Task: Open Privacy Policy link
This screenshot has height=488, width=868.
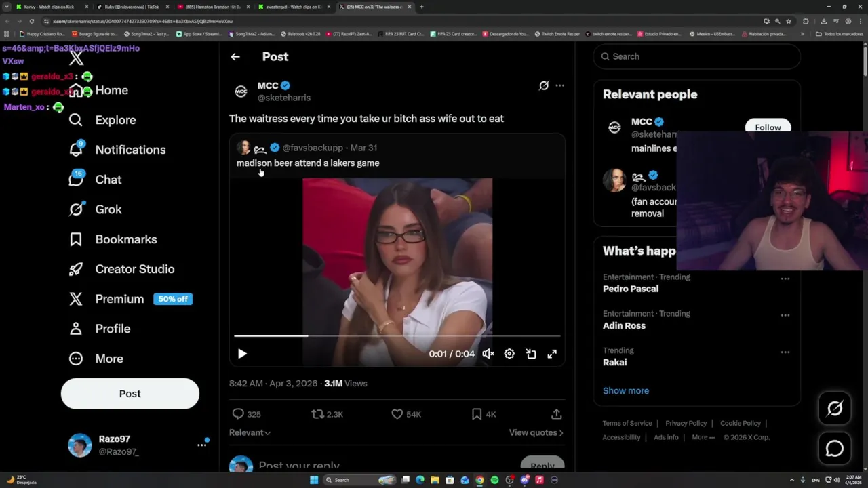Action: click(x=686, y=423)
